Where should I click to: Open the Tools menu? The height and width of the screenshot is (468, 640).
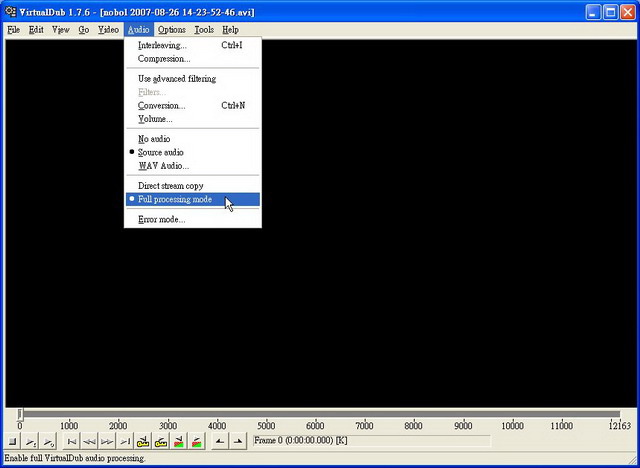click(x=204, y=30)
